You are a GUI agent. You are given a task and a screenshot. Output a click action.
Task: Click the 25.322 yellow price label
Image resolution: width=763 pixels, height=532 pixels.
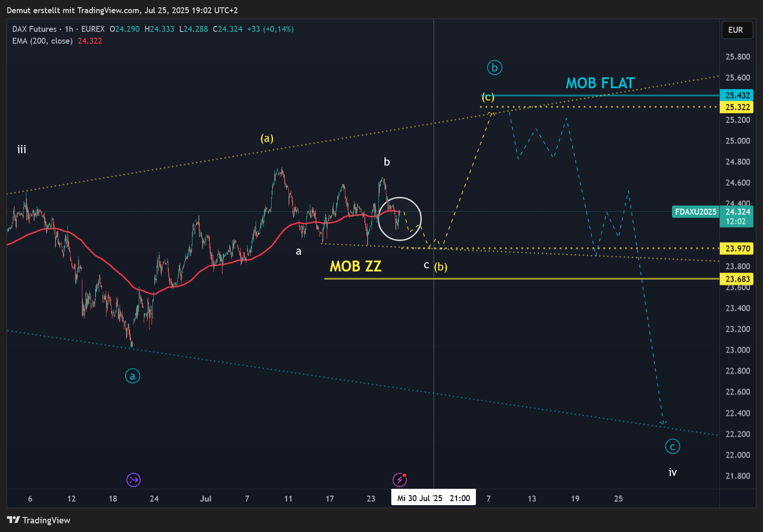click(737, 107)
